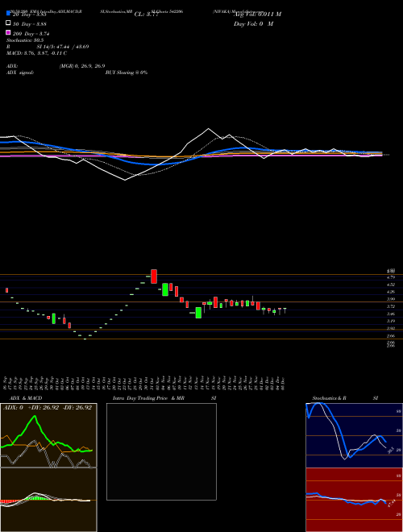This screenshot has width=403, height=532.
Task: Click the 'Stochastics & R' panel title
Action: 329,398
